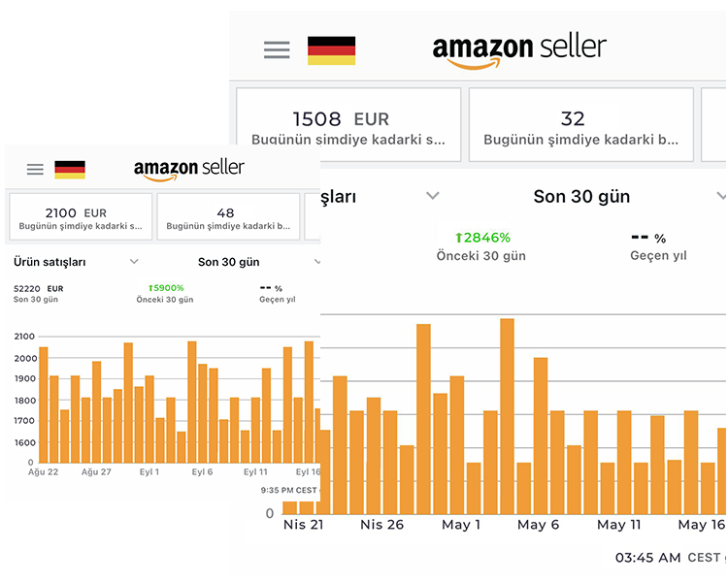Click the 52220 EUR 30-day total
728x582 pixels.
point(38,288)
